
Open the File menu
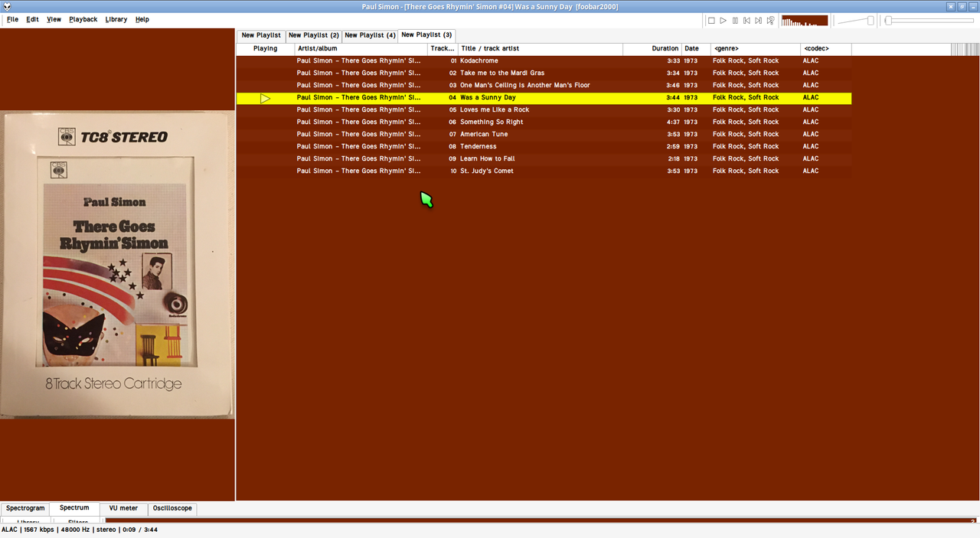[x=13, y=19]
